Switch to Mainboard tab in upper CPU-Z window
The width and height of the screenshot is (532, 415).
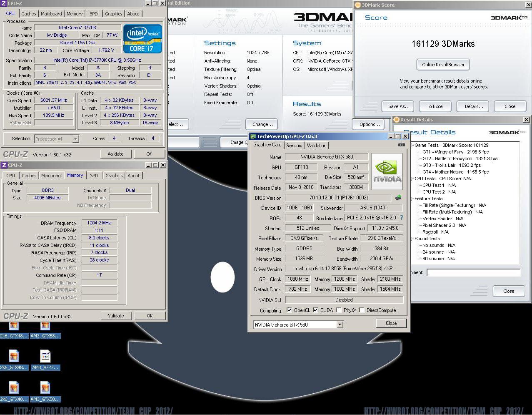tap(51, 14)
